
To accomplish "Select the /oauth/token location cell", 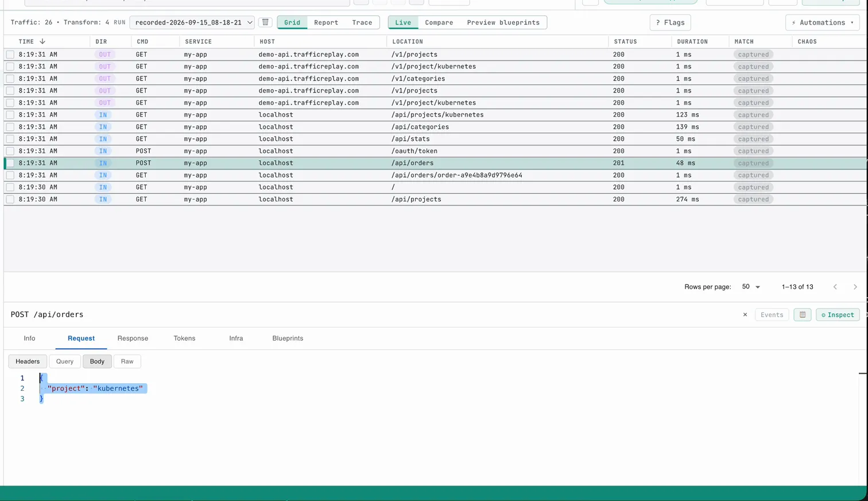I will (x=414, y=151).
